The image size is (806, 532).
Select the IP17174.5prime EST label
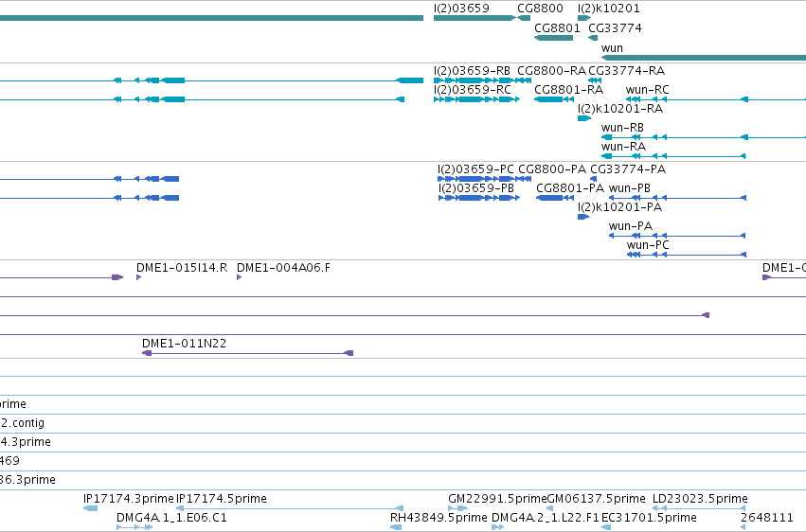[222, 499]
